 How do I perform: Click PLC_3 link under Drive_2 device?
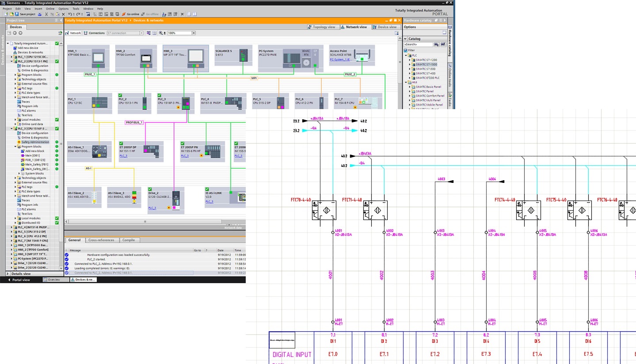[x=152, y=208]
